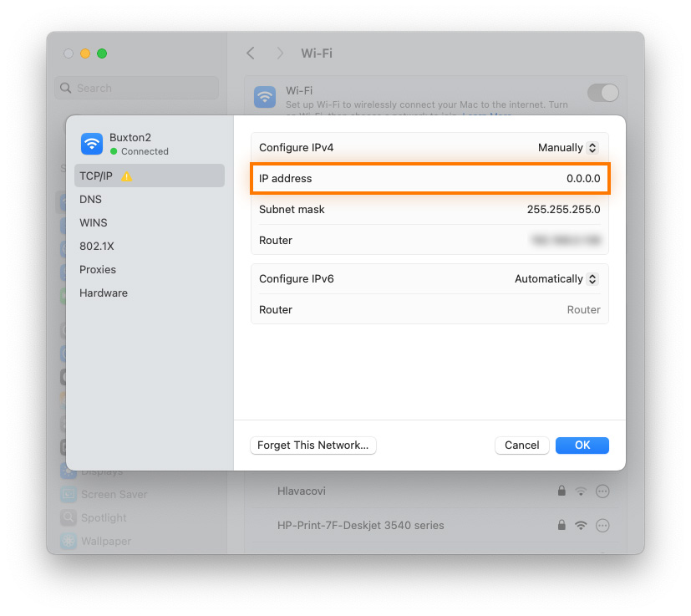Open the Hardware tab

coord(150,293)
